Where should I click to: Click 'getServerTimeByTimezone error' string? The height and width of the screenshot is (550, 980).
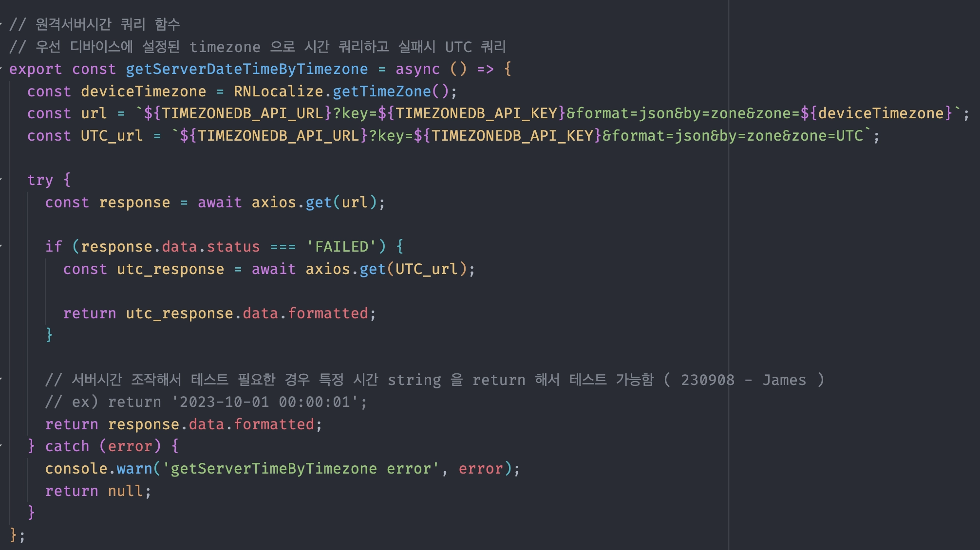tap(300, 469)
